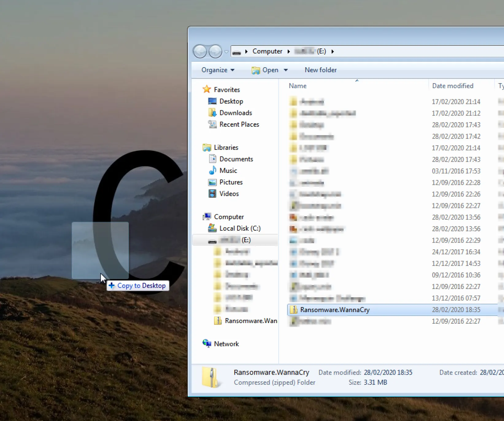Click the Back navigation arrow button
Screen dimensions: 504x421
200,51
